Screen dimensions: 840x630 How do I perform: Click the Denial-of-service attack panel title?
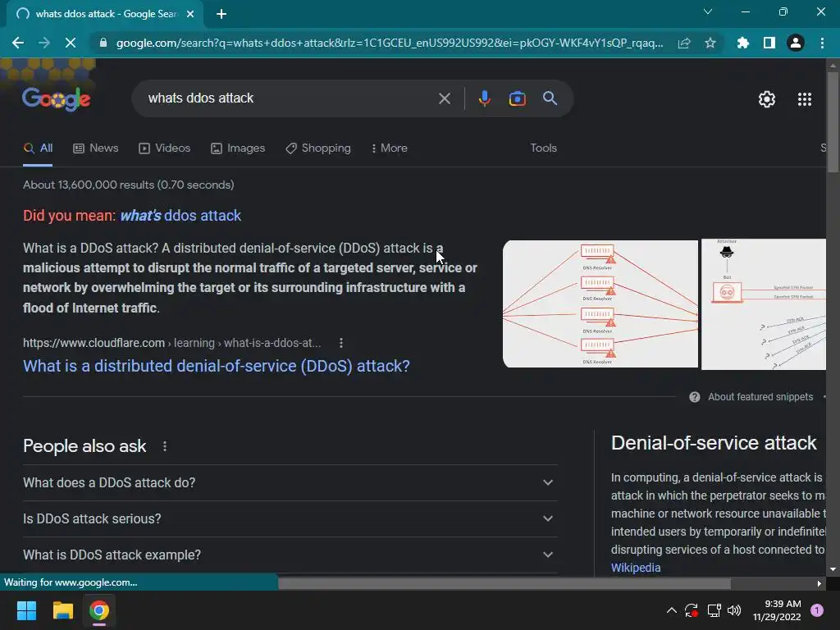click(x=714, y=443)
